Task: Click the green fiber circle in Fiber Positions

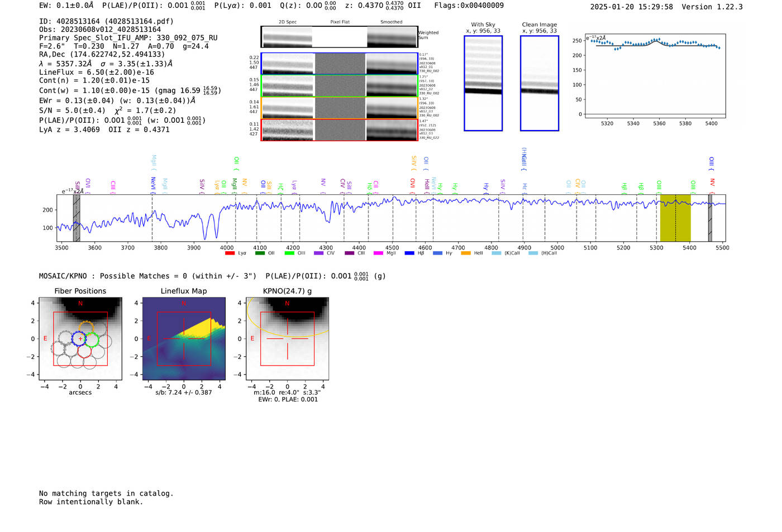Action: point(92,339)
